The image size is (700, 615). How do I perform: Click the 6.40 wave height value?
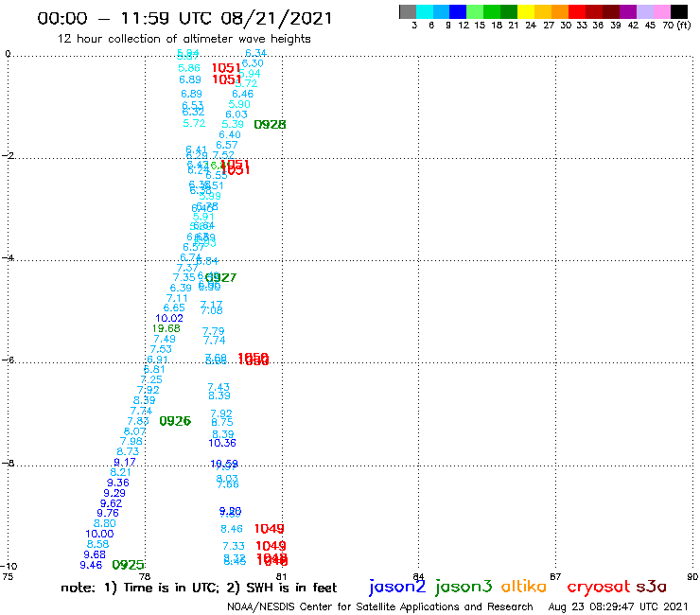(x=230, y=134)
